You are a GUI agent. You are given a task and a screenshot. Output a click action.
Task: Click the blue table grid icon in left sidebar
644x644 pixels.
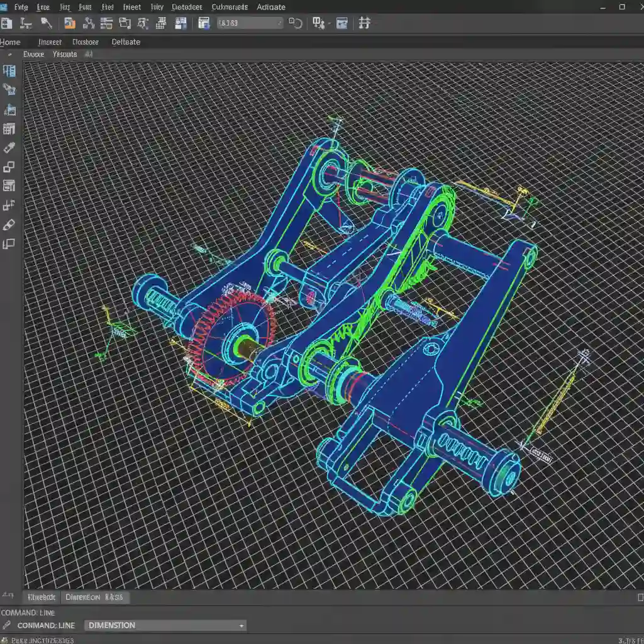point(9,71)
